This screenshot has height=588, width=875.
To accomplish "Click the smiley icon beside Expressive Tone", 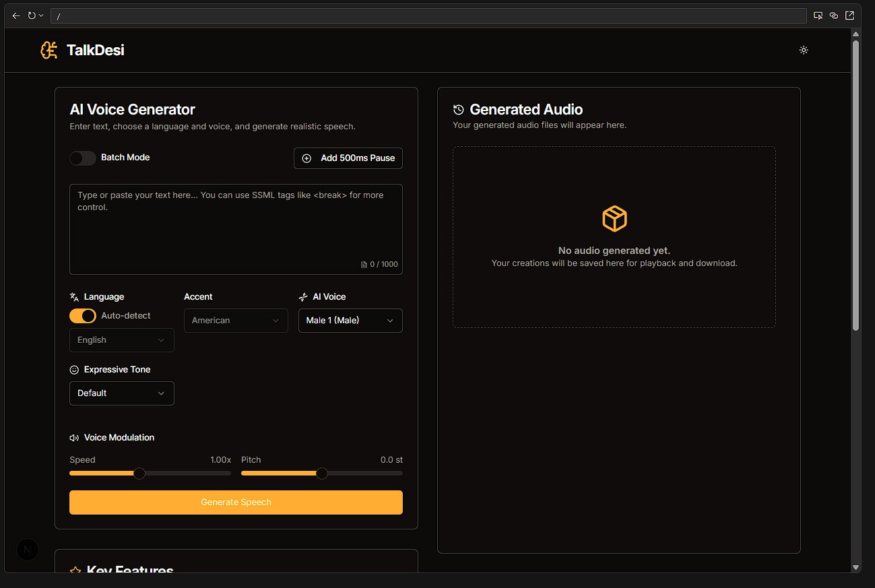I will [x=74, y=370].
